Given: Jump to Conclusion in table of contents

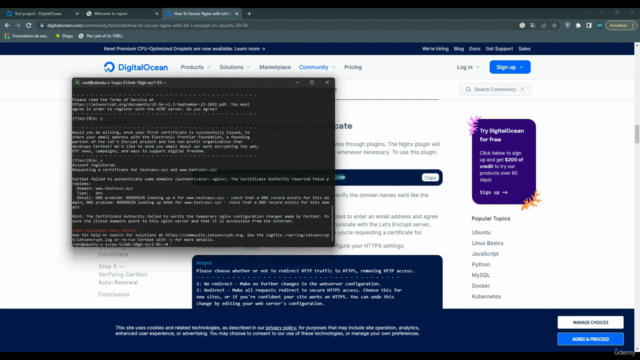Looking at the screenshot, I should (x=113, y=294).
